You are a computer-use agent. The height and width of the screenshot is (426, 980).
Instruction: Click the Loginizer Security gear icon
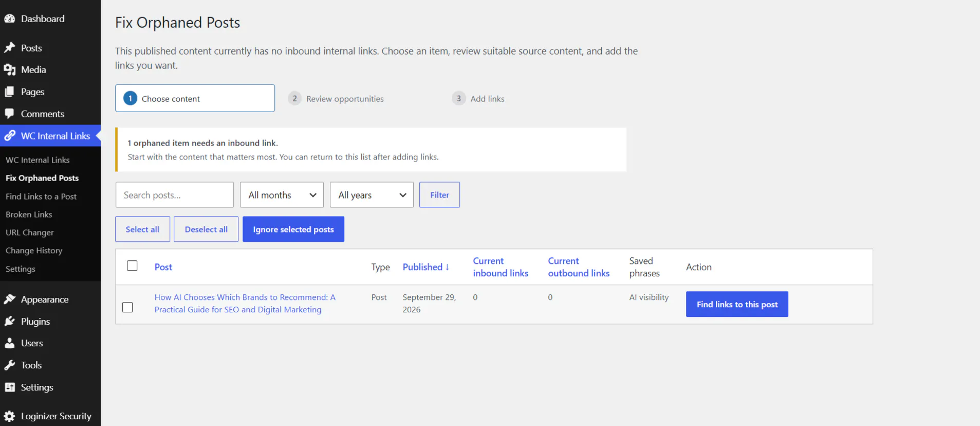point(10,416)
